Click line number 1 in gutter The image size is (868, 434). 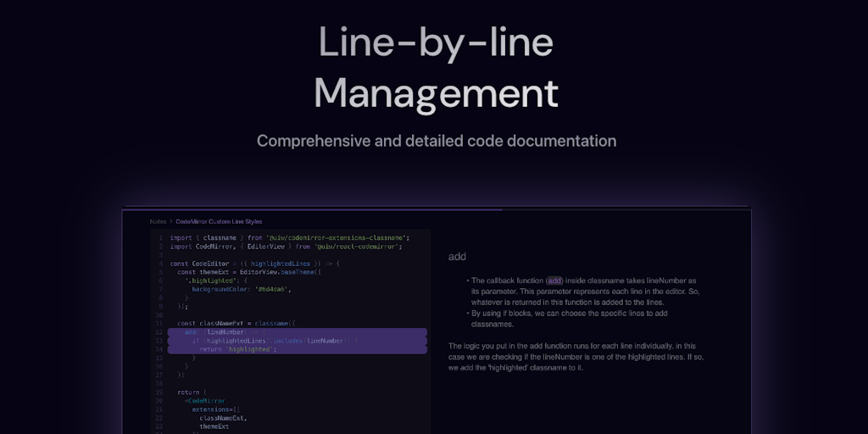[159, 238]
